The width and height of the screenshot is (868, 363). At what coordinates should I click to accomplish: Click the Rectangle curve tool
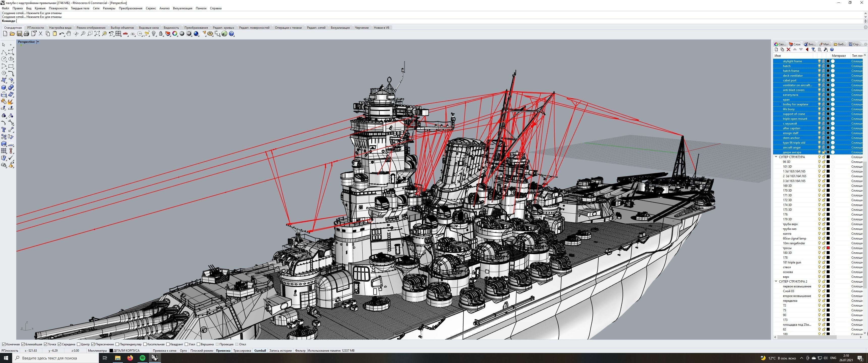(11, 66)
